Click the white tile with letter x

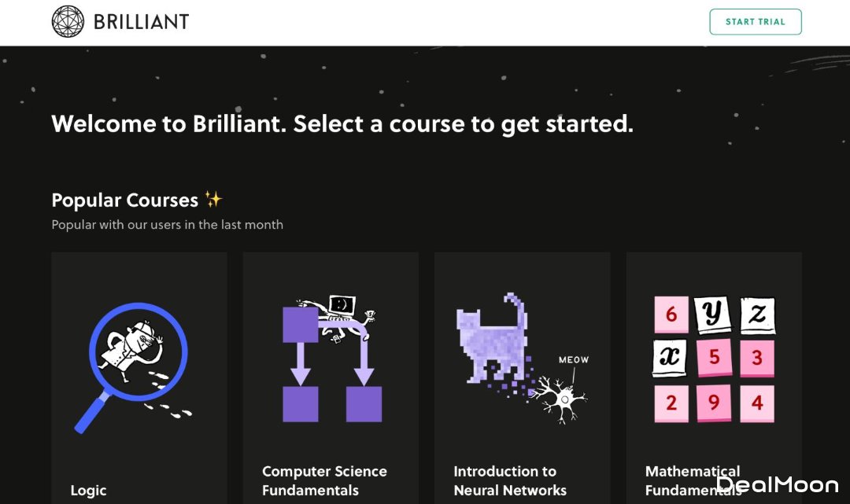pyautogui.click(x=671, y=358)
